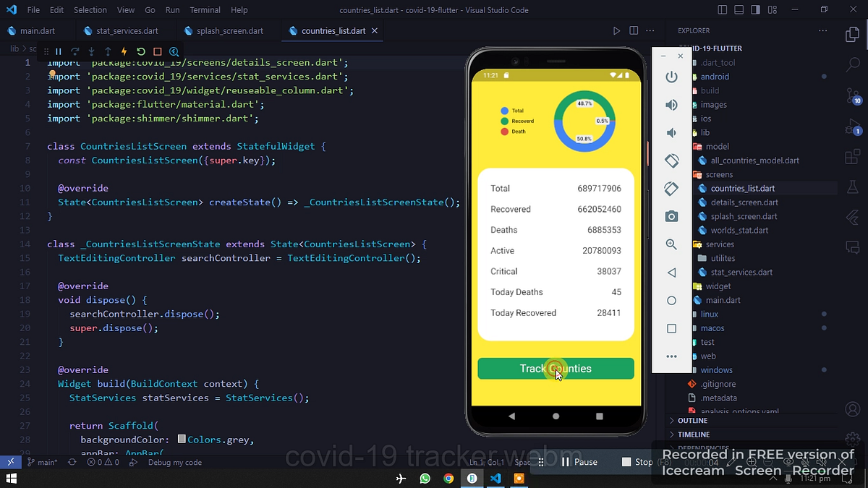Open extended controls via emulator ellipsis icon
The width and height of the screenshot is (868, 488).
click(x=671, y=356)
